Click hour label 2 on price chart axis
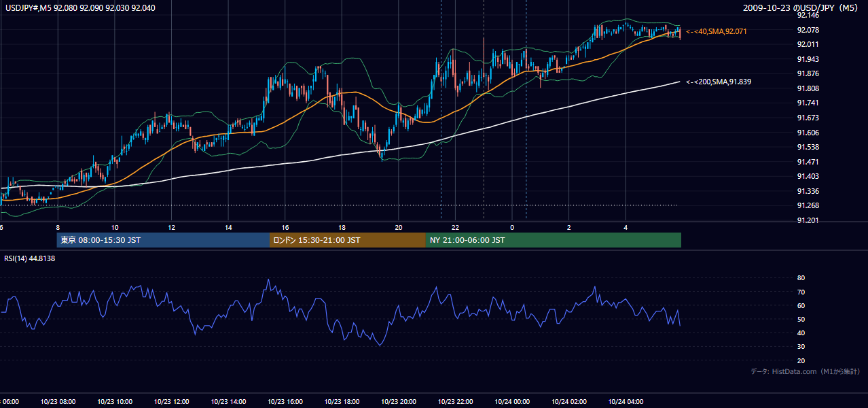The image size is (868, 408). (569, 227)
